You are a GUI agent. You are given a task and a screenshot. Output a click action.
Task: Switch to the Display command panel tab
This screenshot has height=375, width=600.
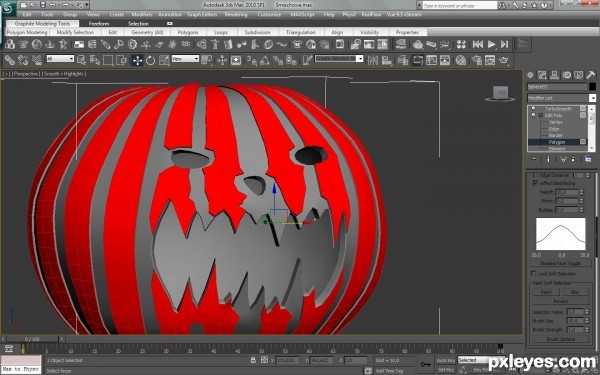579,75
